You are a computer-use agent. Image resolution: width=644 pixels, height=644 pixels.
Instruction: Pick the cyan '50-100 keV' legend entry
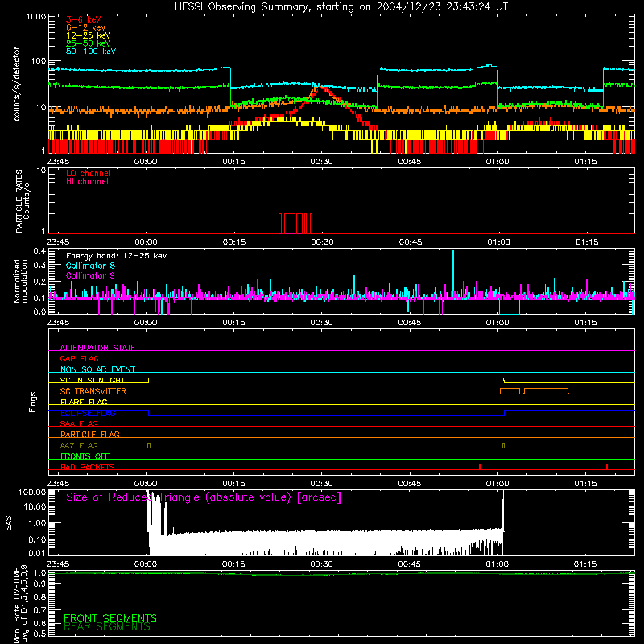point(91,52)
